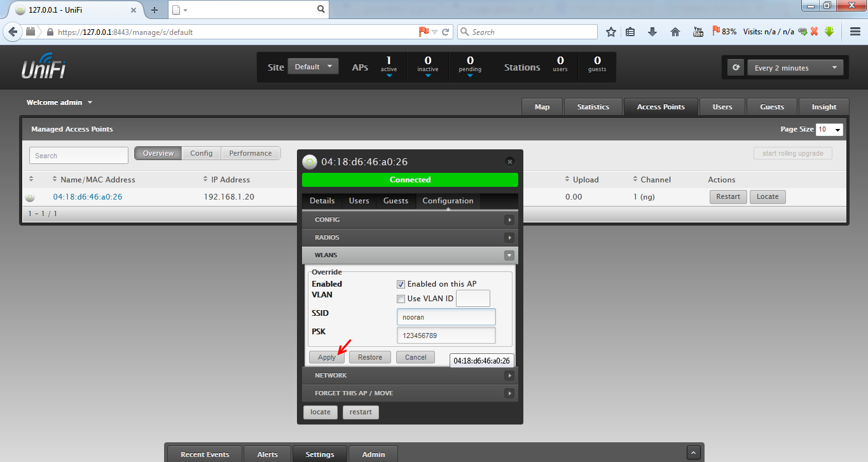Click the YouTube toolbar icon
The width and height of the screenshot is (868, 462).
click(x=698, y=32)
